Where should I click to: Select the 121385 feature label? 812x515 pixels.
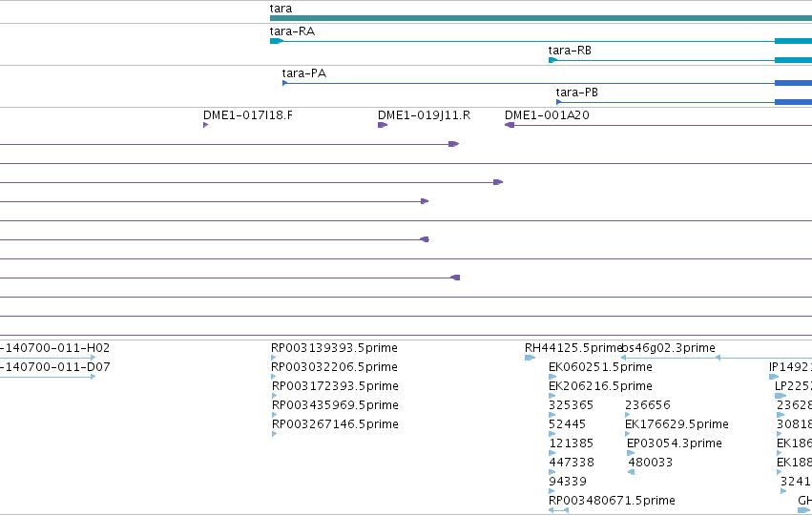(x=571, y=443)
